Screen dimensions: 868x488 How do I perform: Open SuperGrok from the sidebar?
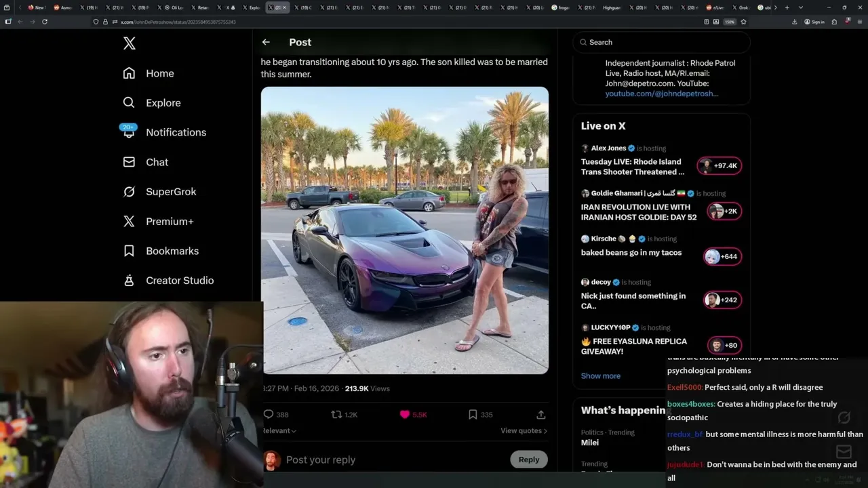(159, 192)
